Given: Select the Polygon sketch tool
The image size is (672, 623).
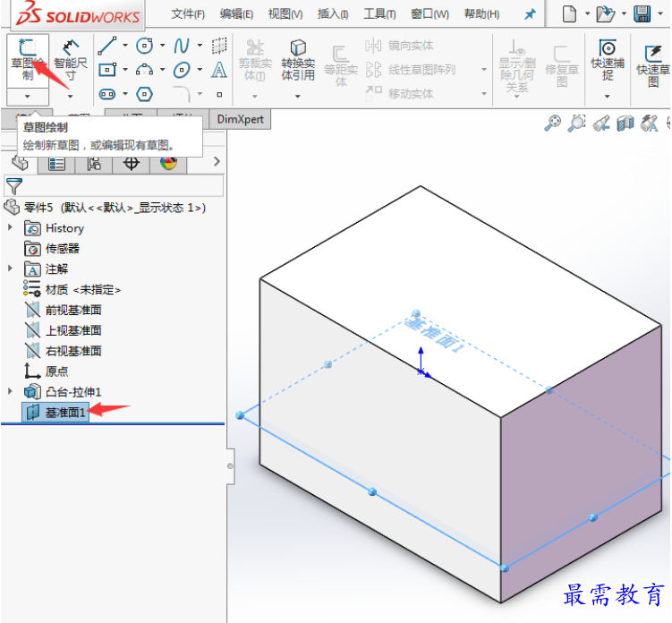Looking at the screenshot, I should [x=144, y=94].
